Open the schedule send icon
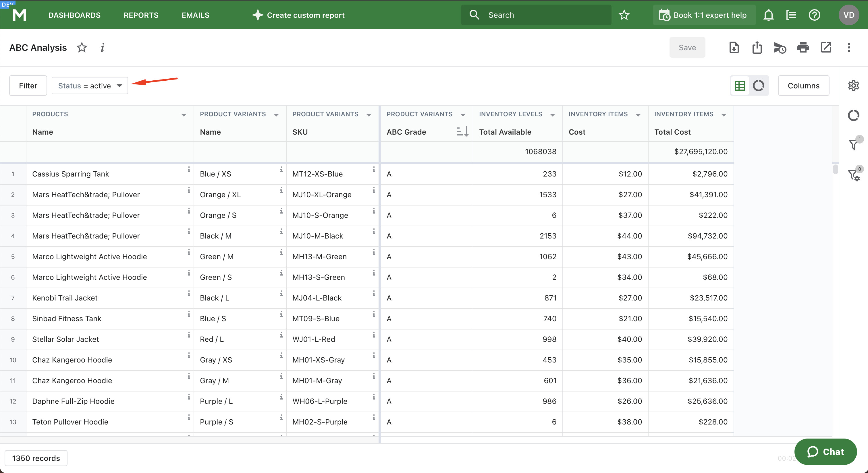 780,48
